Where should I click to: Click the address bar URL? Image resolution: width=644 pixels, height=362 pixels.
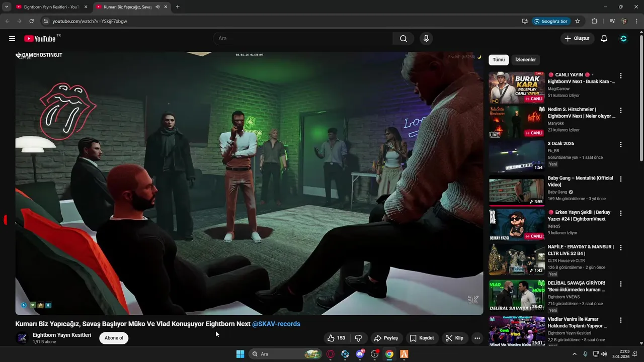point(90,21)
